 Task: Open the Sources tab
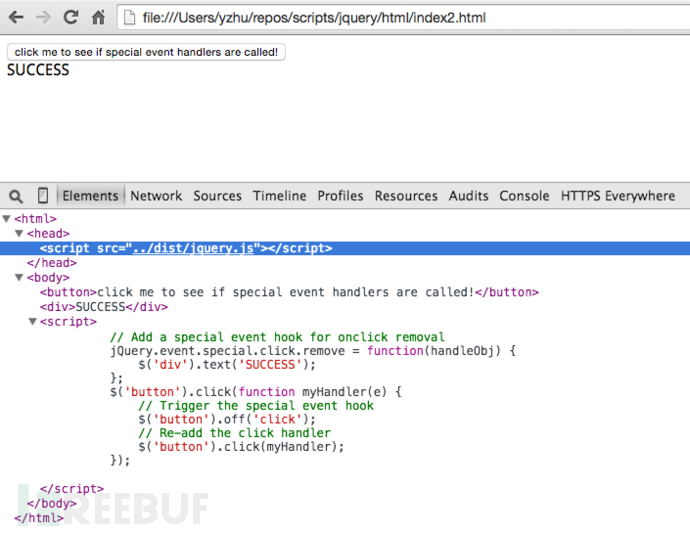[217, 196]
